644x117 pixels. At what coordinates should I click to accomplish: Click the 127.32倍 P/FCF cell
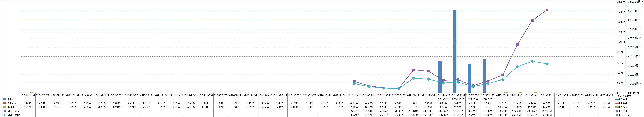tap(354, 111)
